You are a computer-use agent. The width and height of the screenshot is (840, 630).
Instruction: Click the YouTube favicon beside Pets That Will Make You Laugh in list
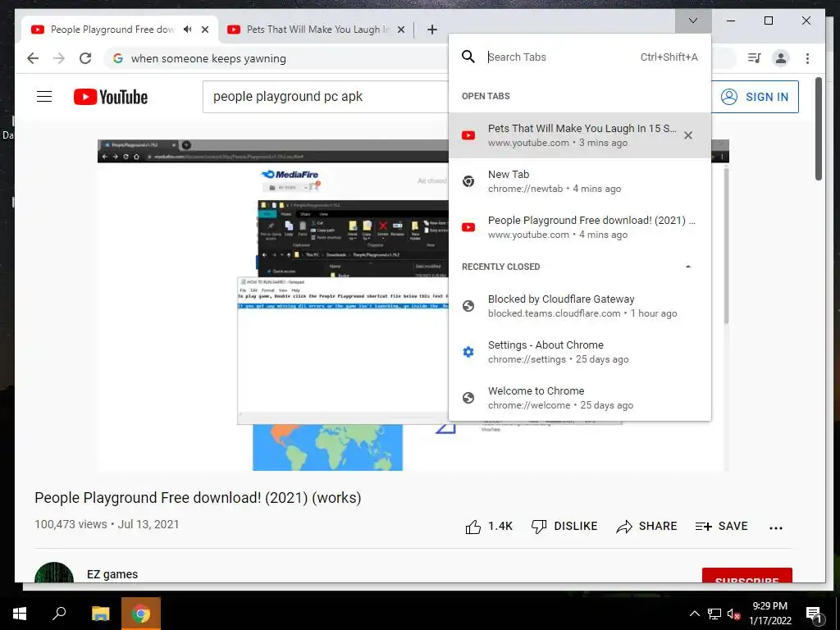tap(468, 135)
